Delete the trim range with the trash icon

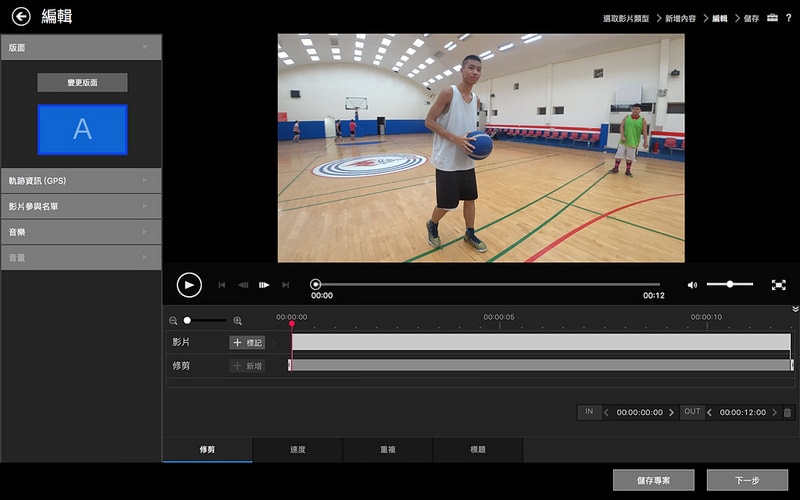787,412
